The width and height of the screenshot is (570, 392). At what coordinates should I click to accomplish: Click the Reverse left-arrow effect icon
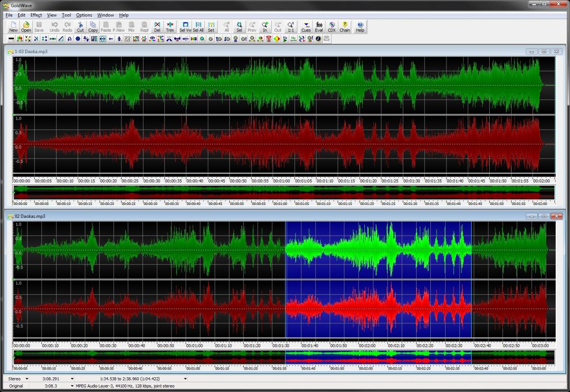[x=111, y=38]
